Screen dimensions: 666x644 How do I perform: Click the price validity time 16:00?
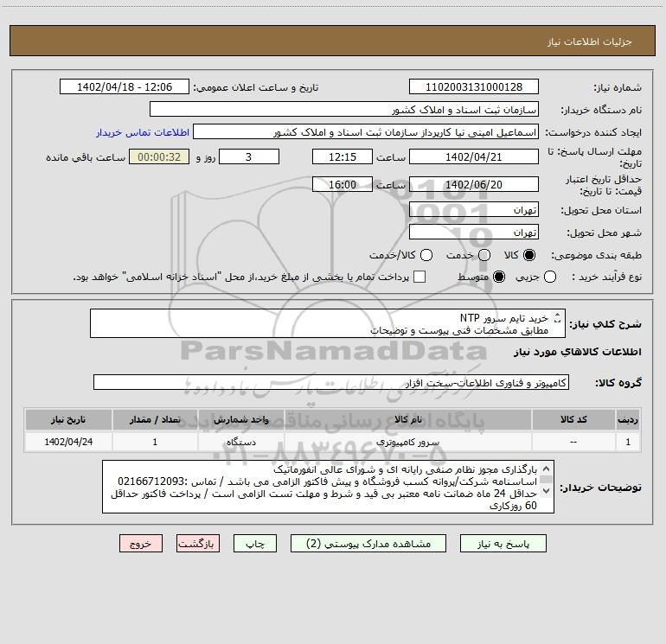(343, 184)
